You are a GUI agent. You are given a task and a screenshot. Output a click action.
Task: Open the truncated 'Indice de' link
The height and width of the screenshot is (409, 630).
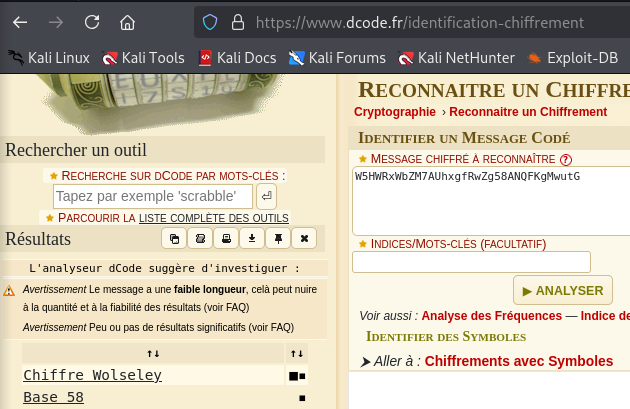(605, 316)
